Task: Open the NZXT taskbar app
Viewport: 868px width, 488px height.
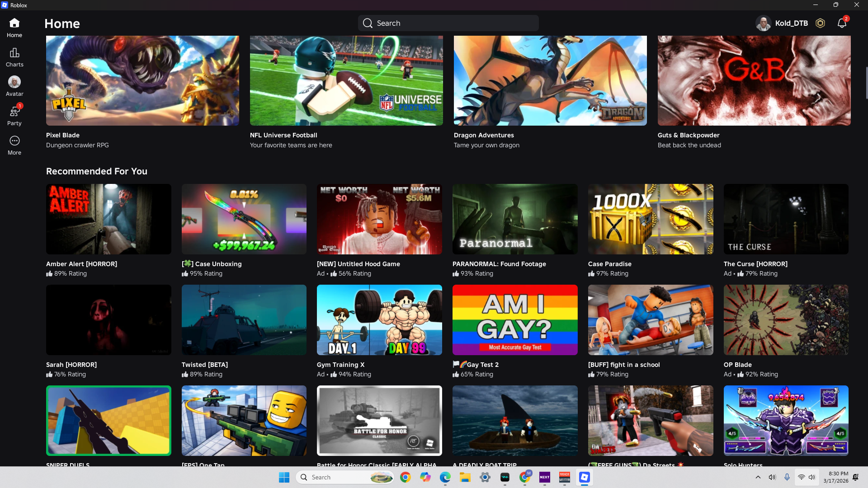Action: click(545, 477)
